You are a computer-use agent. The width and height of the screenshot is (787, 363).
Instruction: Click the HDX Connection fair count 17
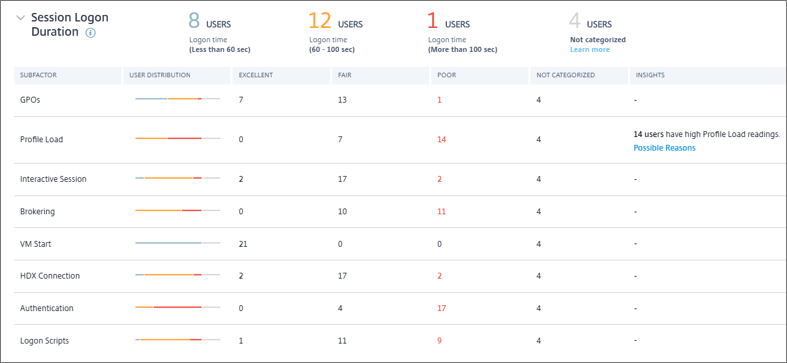342,276
